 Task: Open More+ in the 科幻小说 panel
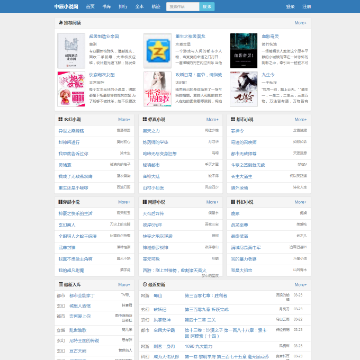[x=301, y=202]
